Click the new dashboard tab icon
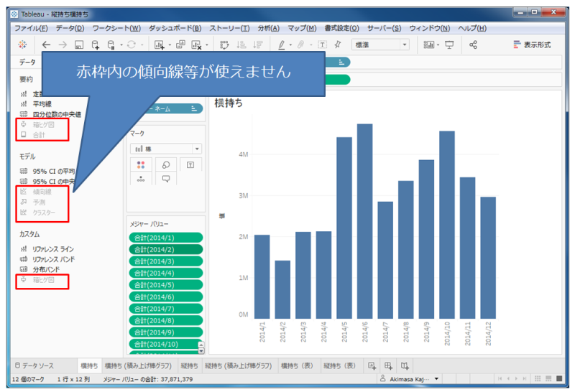The width and height of the screenshot is (575, 392). tap(389, 365)
